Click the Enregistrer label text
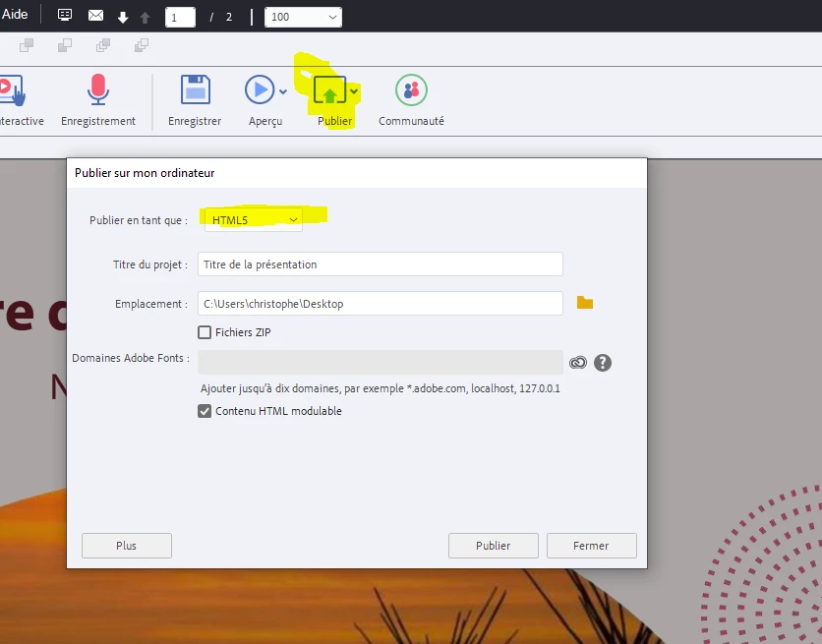This screenshot has height=644, width=822. click(195, 121)
